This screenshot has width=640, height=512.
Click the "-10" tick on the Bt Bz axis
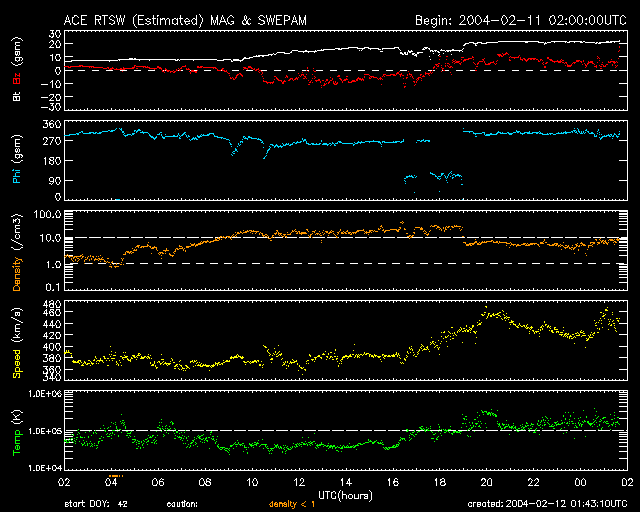[x=51, y=84]
